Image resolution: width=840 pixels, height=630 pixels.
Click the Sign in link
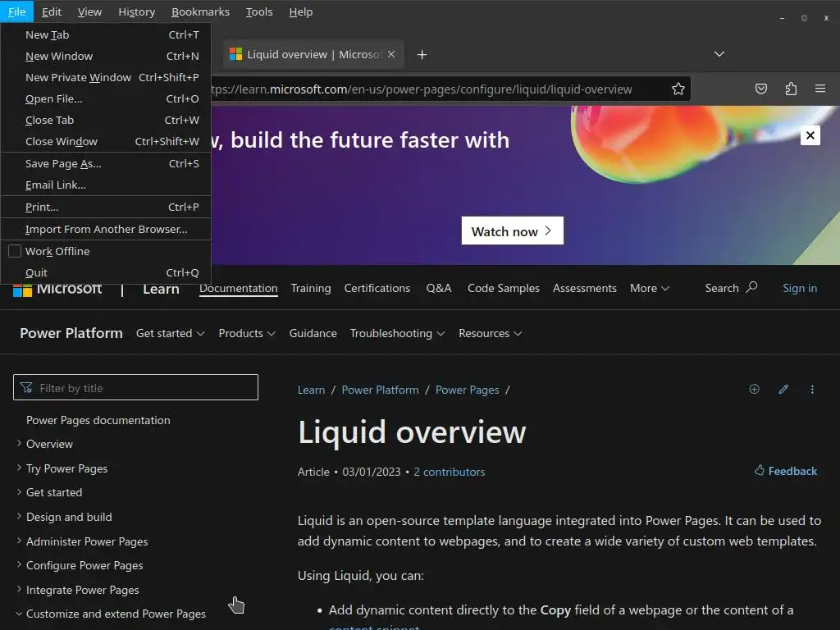click(x=800, y=288)
